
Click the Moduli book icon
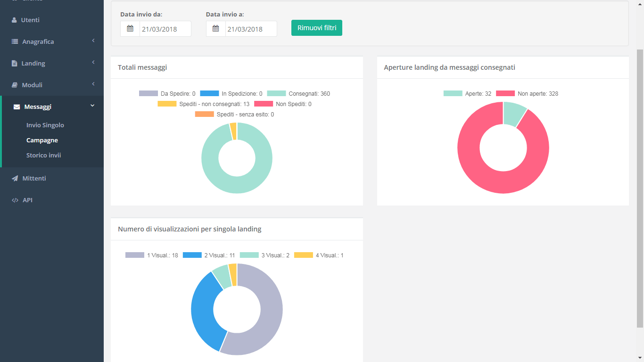[x=15, y=85]
